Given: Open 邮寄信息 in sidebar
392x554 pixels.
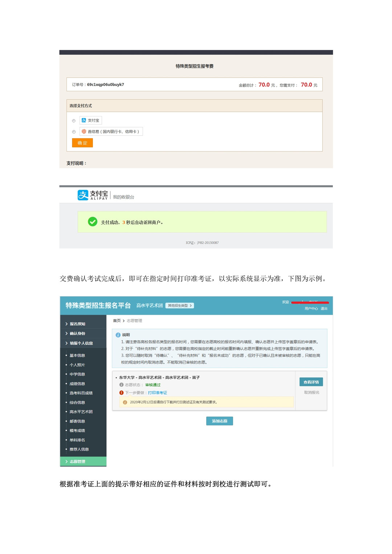Looking at the screenshot, I should [x=77, y=421].
